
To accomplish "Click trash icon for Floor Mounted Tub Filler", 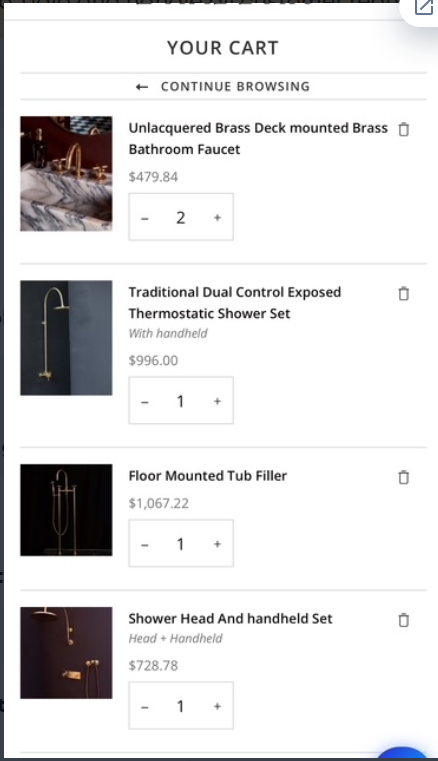I will coord(404,477).
